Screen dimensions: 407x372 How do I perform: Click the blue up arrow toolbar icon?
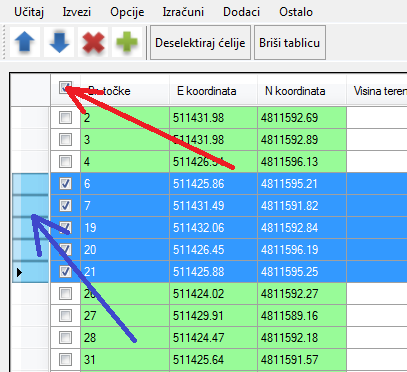click(25, 42)
